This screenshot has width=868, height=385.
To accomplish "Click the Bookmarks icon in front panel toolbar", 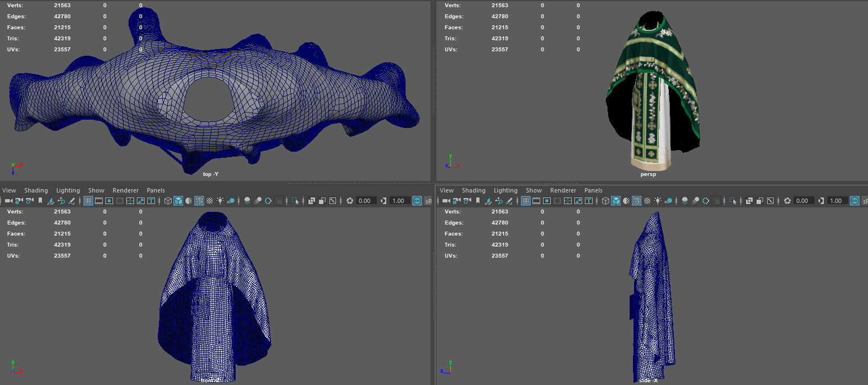I will click(40, 201).
